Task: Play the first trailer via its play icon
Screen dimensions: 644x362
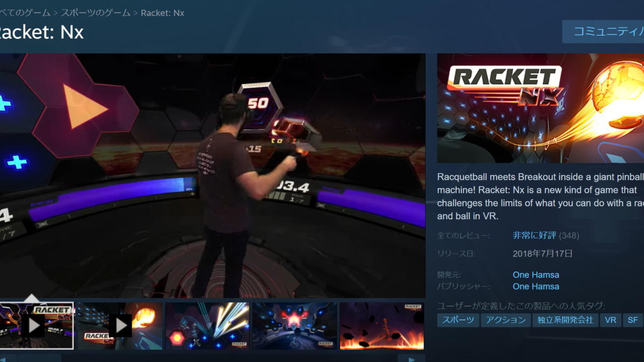Action: [x=34, y=325]
